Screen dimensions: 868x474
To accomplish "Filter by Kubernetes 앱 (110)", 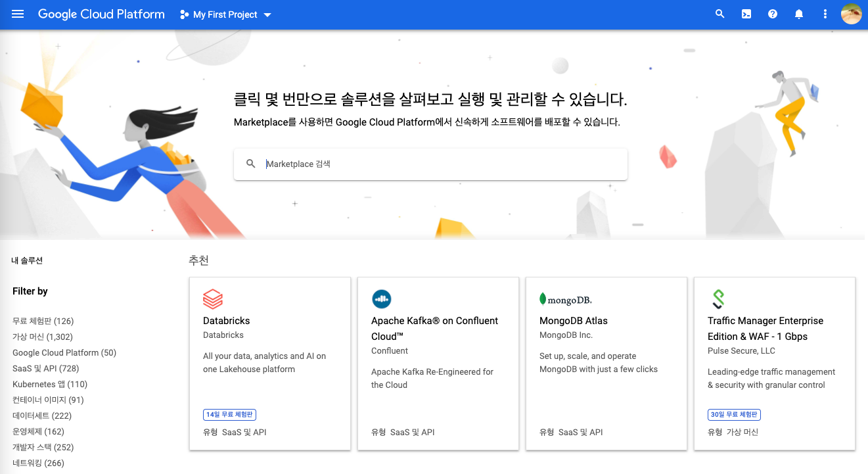I will click(50, 385).
